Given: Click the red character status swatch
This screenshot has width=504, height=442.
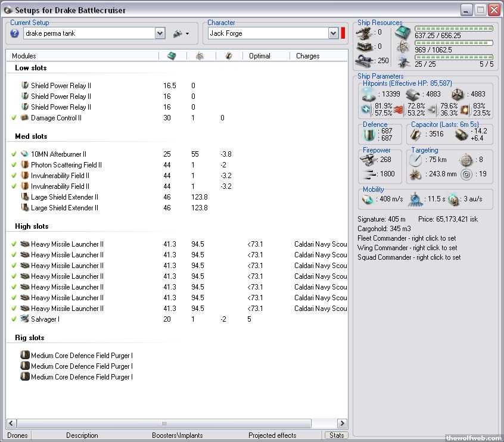Looking at the screenshot, I should tap(343, 33).
